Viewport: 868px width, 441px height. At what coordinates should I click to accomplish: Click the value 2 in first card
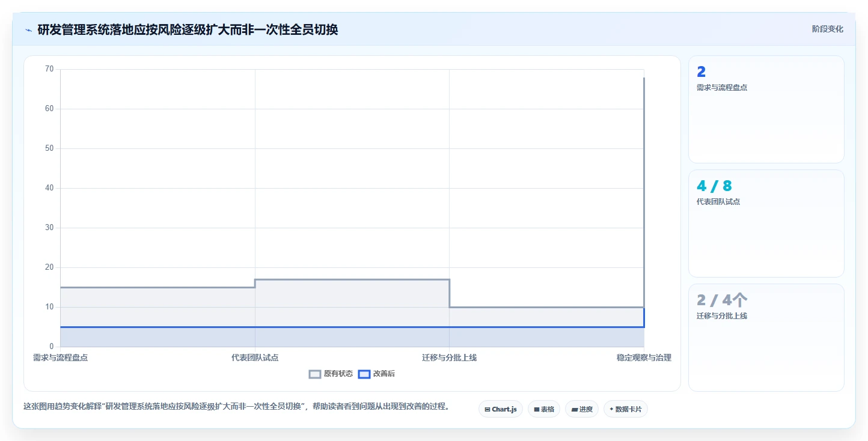click(x=701, y=72)
